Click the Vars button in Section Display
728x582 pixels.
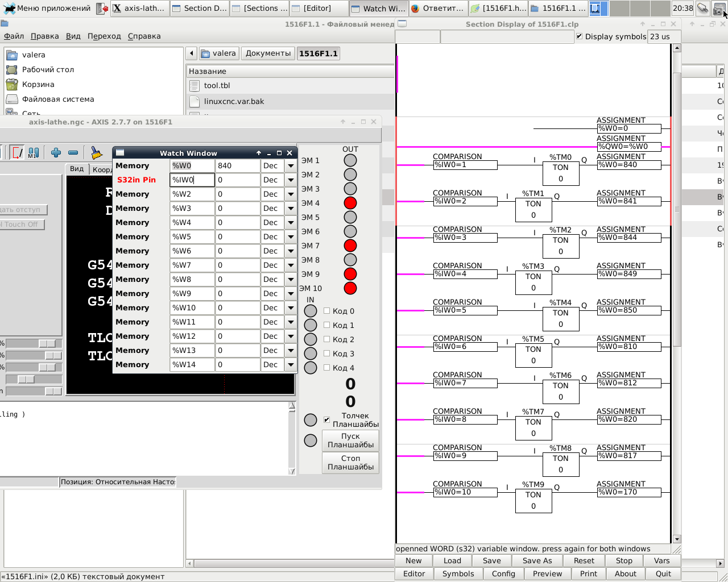click(661, 560)
